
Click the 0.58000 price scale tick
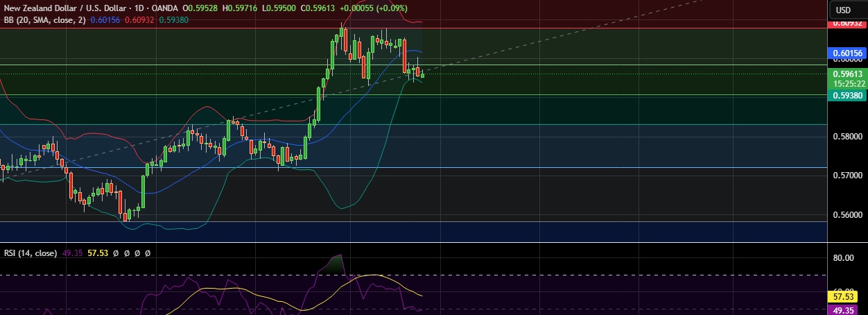click(x=848, y=136)
